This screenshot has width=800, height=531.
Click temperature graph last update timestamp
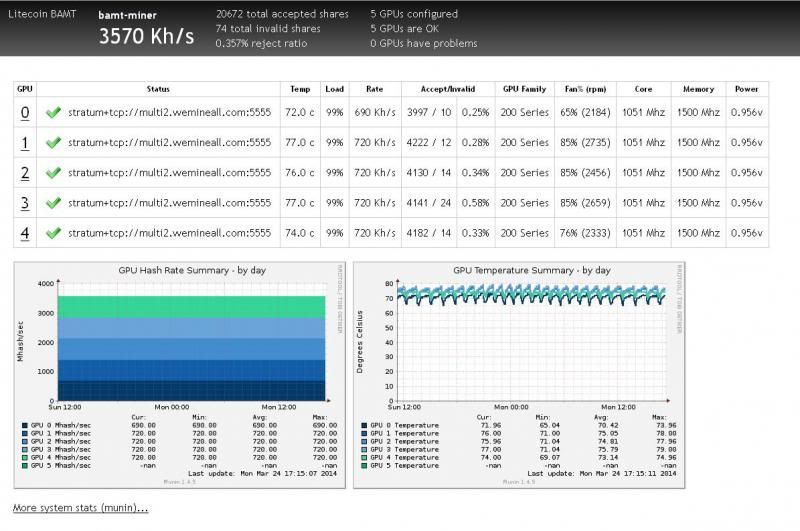[602, 473]
